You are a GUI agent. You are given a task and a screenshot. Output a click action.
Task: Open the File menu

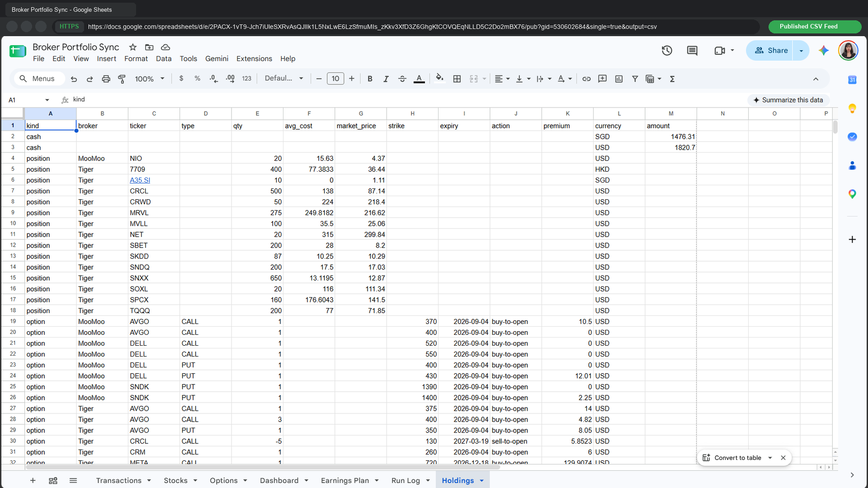pos(38,59)
